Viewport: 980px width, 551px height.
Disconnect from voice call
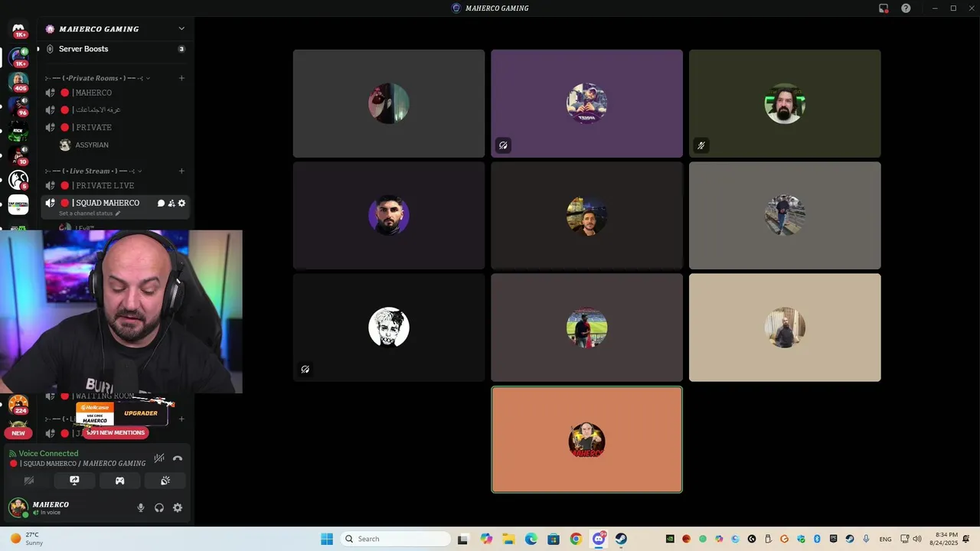point(178,458)
